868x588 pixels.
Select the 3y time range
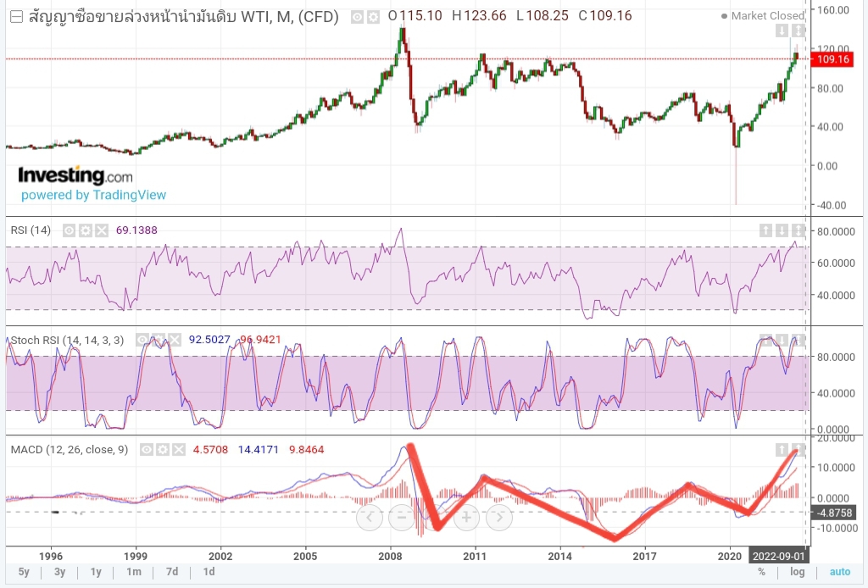60,572
